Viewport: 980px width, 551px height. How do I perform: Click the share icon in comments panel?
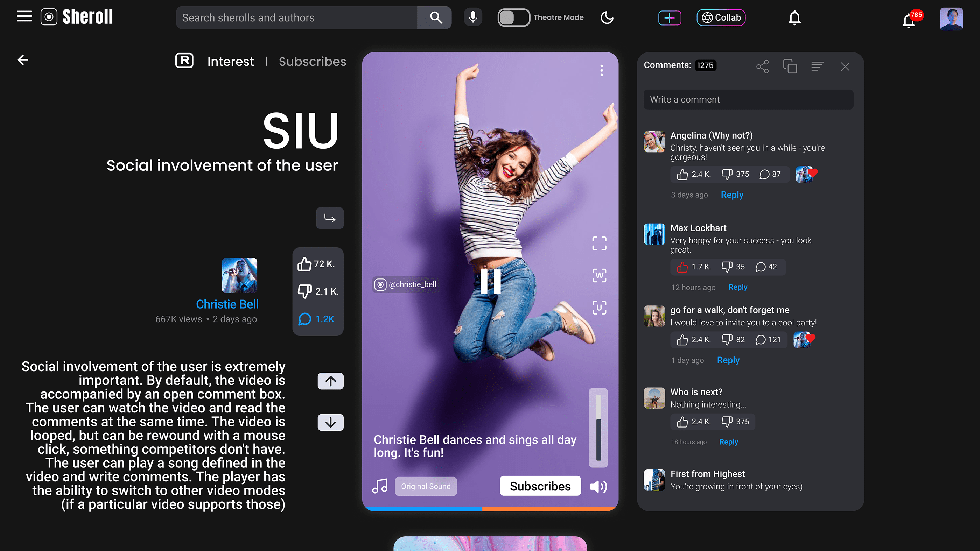pos(762,67)
